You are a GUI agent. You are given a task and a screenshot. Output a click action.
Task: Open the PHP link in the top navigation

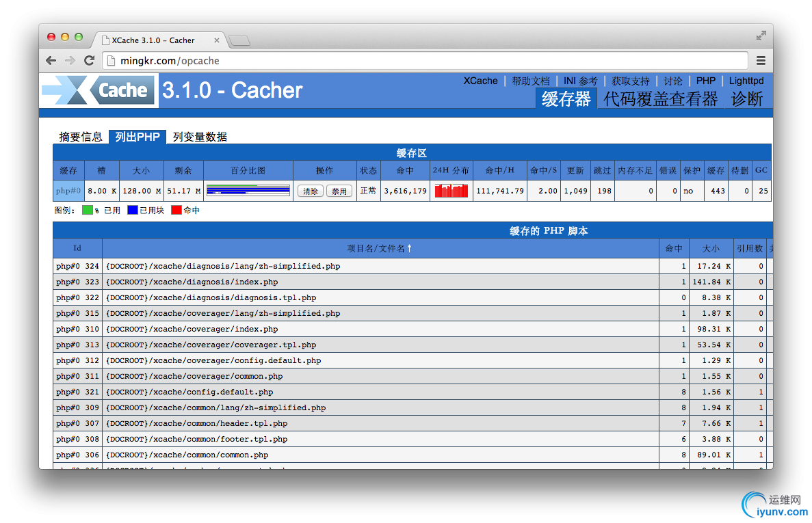tap(706, 81)
